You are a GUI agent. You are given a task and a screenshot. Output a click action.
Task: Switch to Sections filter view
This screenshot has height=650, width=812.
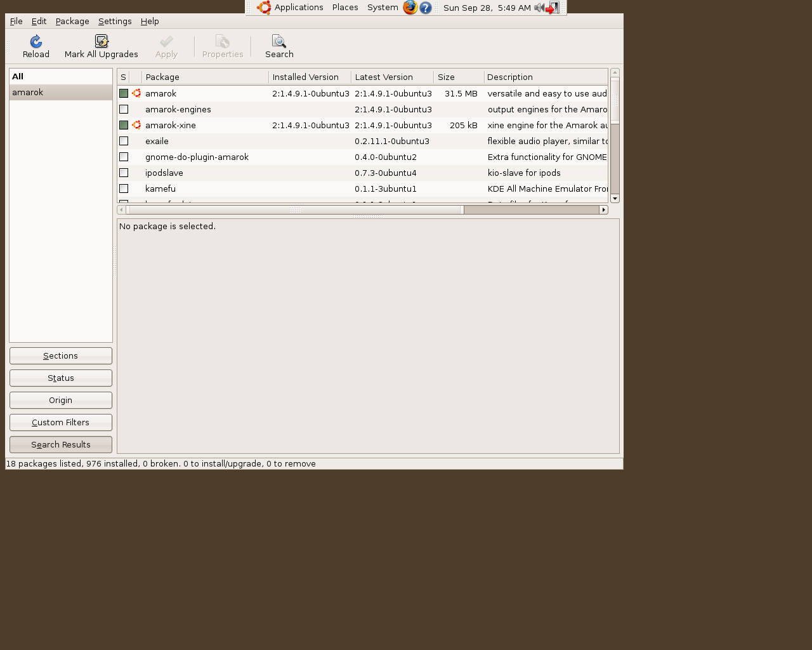click(x=61, y=355)
